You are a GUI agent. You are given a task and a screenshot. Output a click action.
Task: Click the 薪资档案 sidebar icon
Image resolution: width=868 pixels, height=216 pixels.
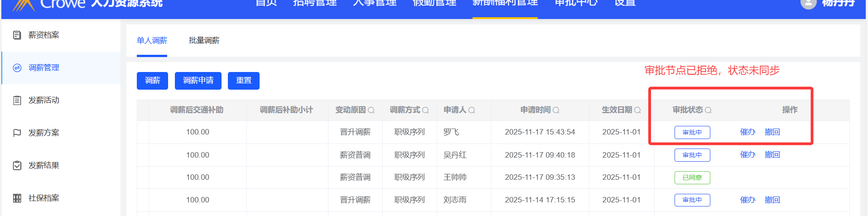[x=17, y=35]
